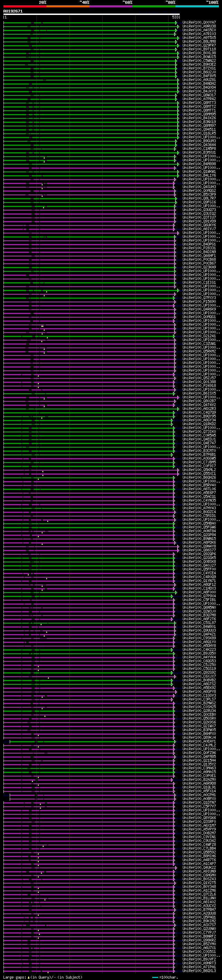222x980 pixels.
Task: Click the purple alignment bar for UniRef100_C6XJX7
Action: coord(89,677)
